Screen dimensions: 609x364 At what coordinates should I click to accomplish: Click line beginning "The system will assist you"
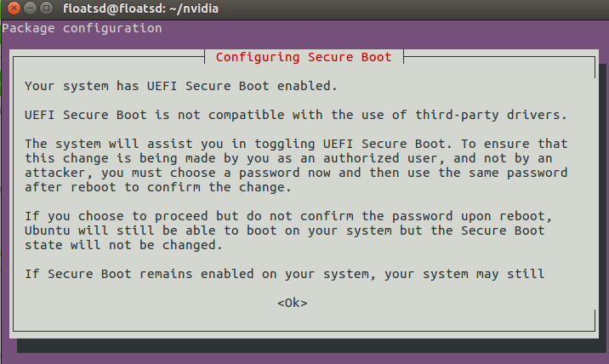pyautogui.click(x=296, y=144)
